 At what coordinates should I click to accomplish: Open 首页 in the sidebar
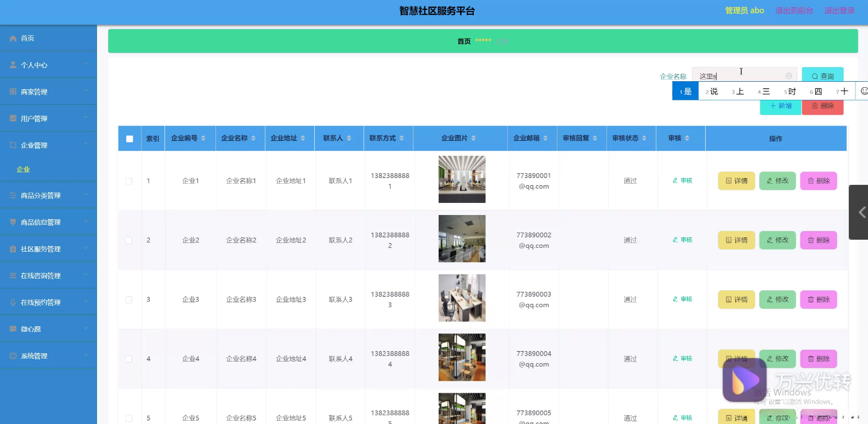click(x=48, y=38)
